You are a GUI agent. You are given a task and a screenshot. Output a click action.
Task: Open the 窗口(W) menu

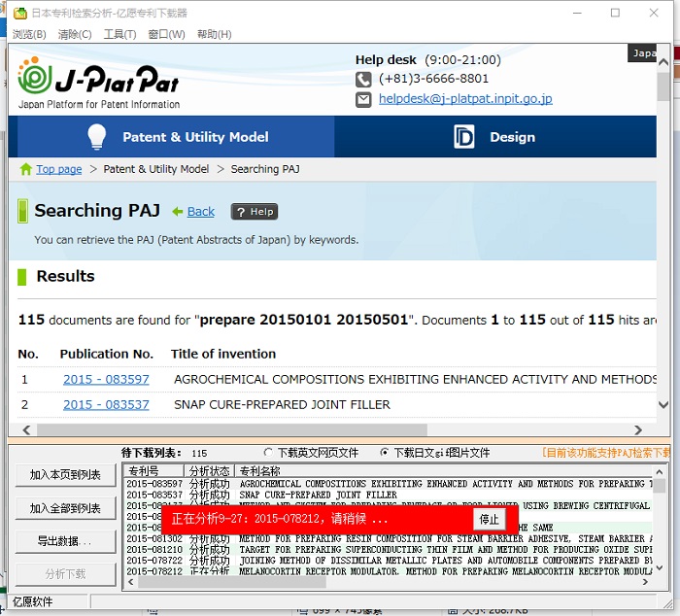pos(166,34)
